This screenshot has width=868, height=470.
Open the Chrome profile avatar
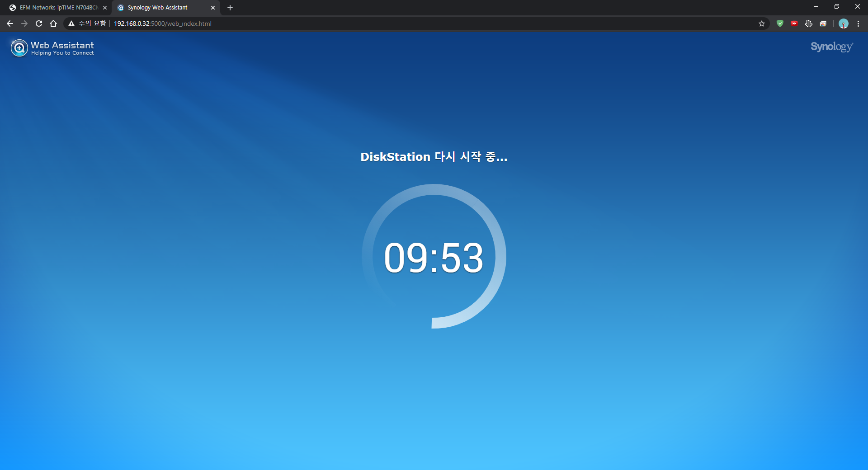(844, 23)
